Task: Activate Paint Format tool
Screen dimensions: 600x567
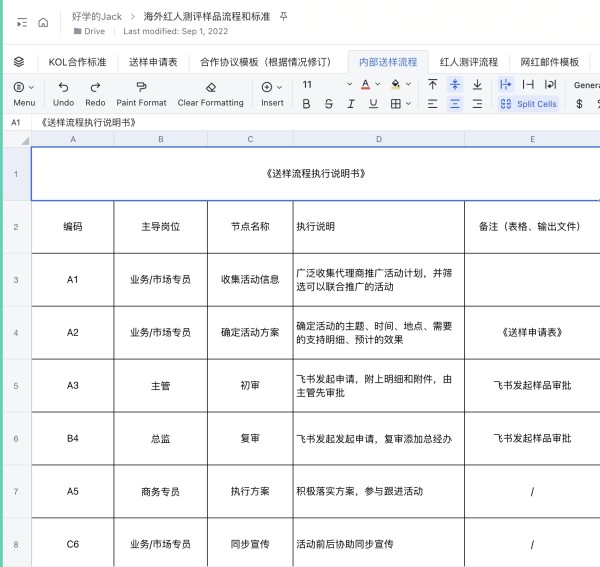Action: tap(141, 94)
